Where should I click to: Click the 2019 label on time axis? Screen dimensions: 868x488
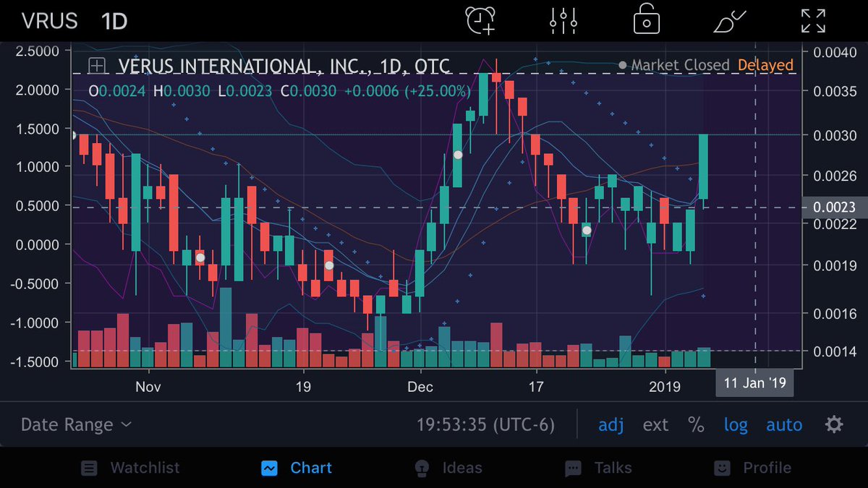pos(665,387)
